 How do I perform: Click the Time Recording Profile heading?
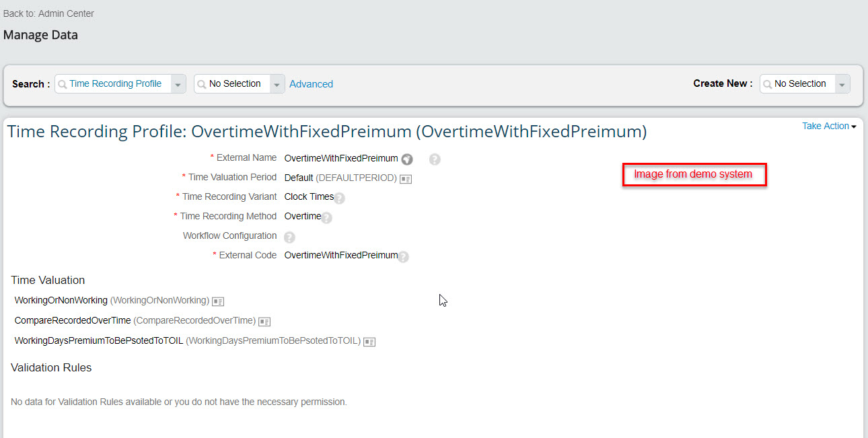327,132
